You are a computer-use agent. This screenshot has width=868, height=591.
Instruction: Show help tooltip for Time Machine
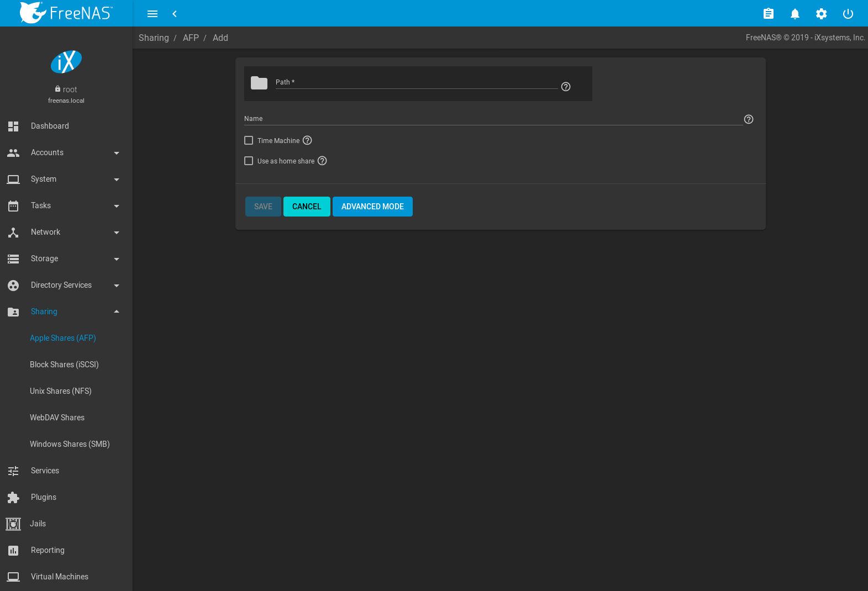307,140
